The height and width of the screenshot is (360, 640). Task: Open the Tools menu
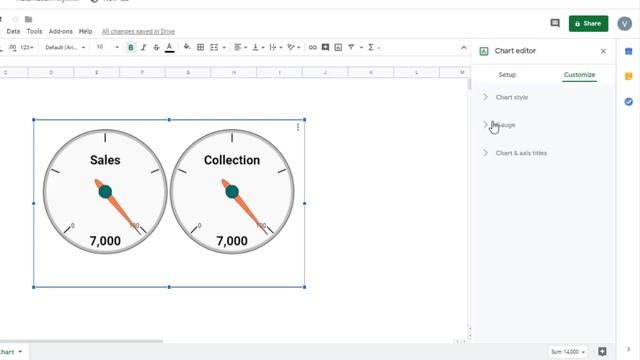pos(34,31)
